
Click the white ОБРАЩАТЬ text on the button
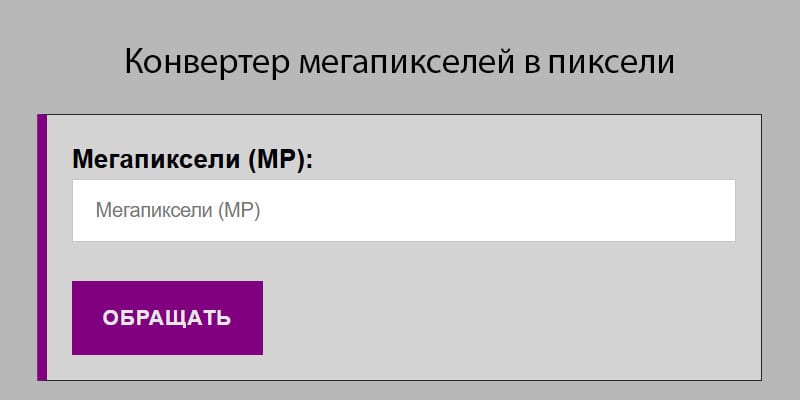tap(167, 319)
